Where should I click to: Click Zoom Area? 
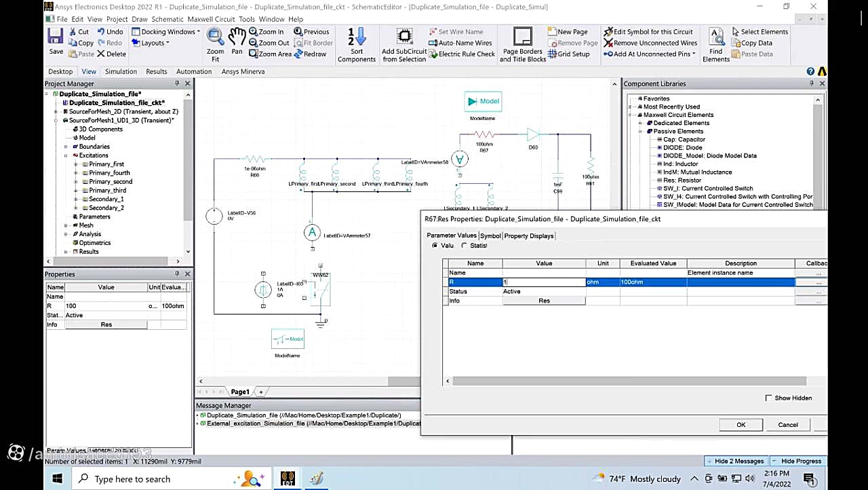270,54
